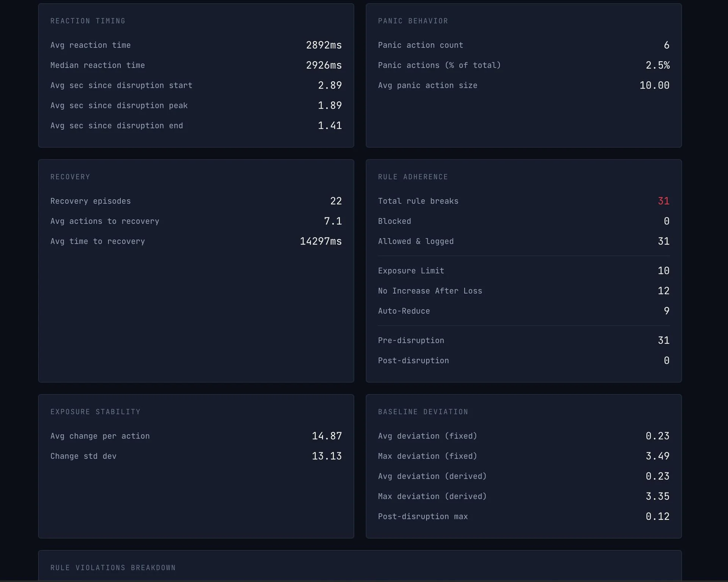Viewport: 728px width, 582px height.
Task: Click the EXPOSURE STABILITY heading
Action: 96,412
